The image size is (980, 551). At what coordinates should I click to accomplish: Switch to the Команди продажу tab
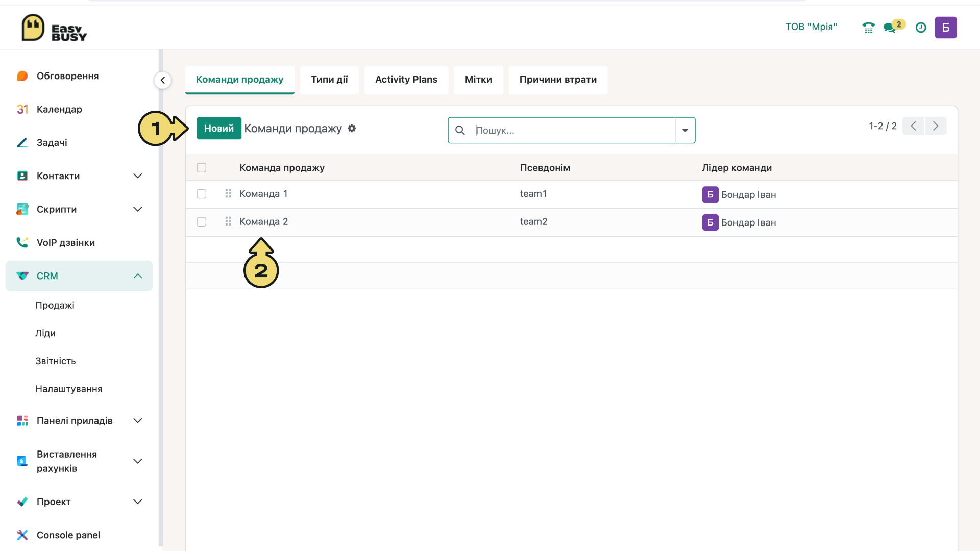[239, 80]
